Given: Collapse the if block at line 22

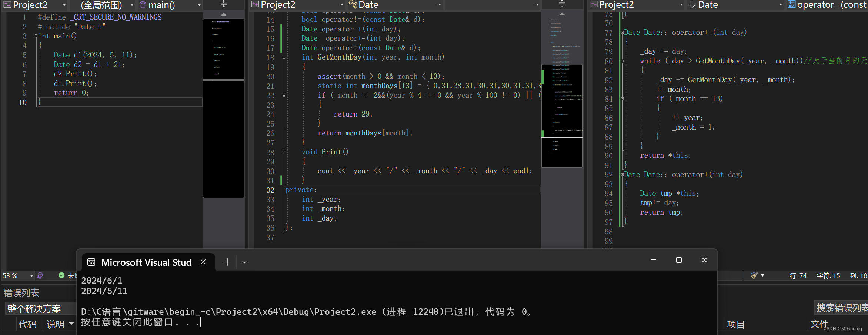Looking at the screenshot, I should tap(284, 95).
